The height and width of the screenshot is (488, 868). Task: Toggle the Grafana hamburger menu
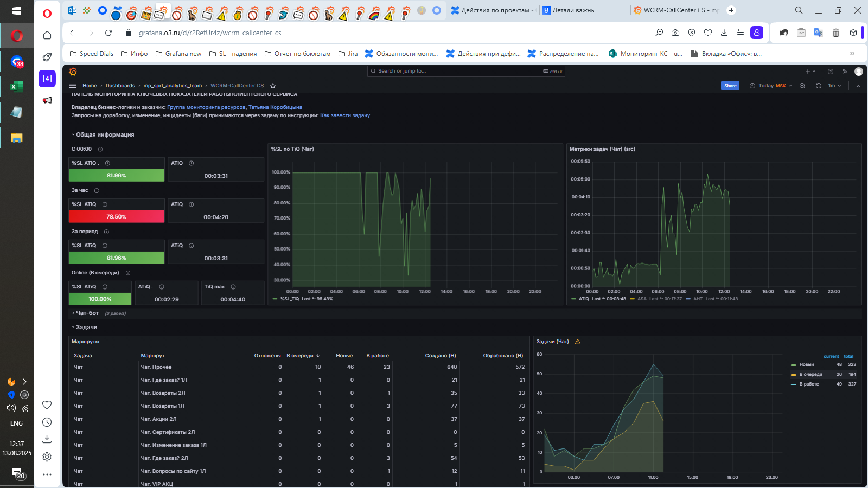[73, 86]
